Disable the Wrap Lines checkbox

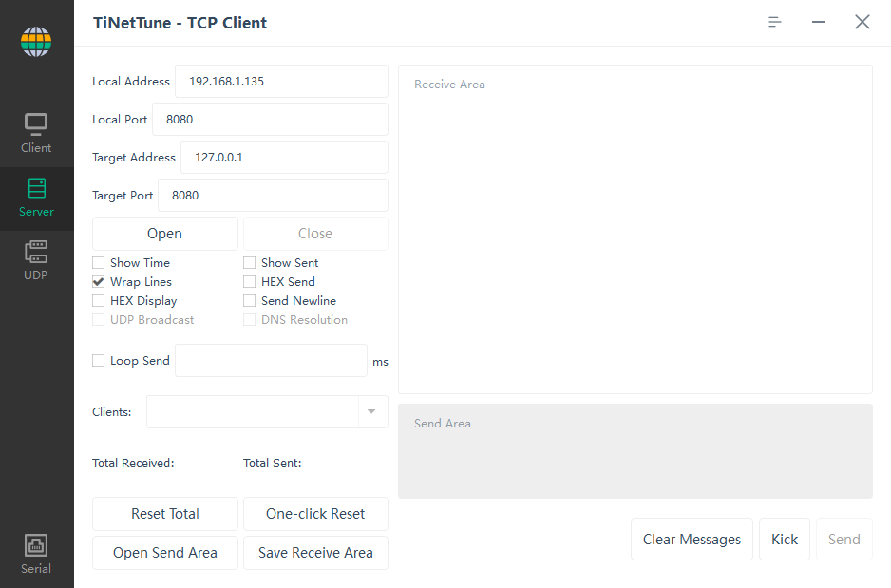pyautogui.click(x=98, y=281)
